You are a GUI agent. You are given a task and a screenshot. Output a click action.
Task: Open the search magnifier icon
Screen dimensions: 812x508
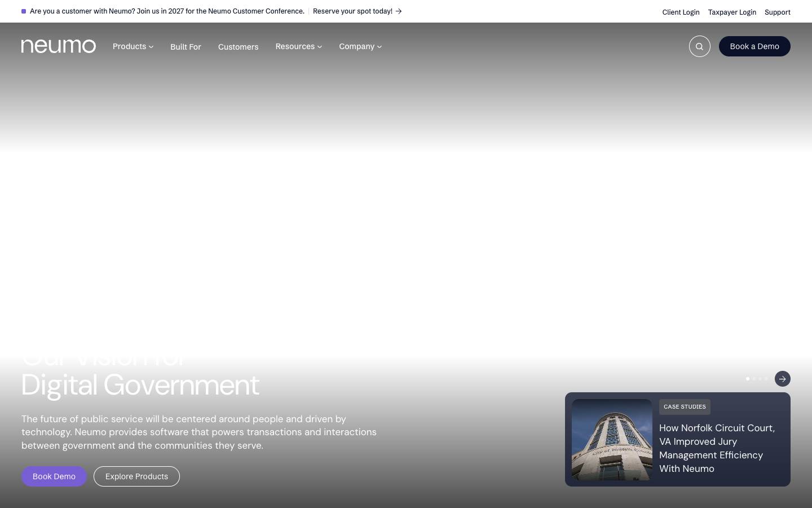pyautogui.click(x=699, y=46)
